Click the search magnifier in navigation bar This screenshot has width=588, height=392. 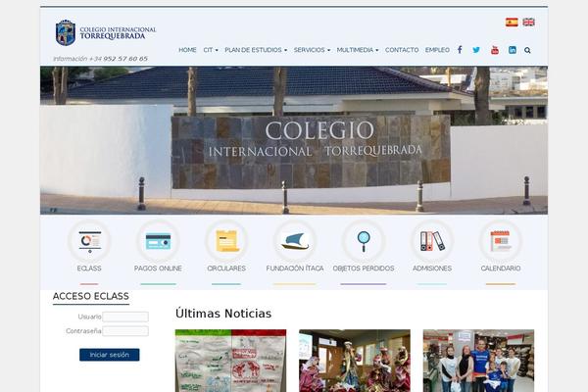[527, 50]
